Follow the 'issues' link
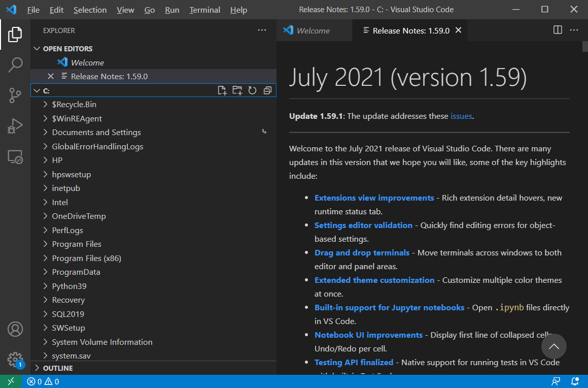 [461, 116]
